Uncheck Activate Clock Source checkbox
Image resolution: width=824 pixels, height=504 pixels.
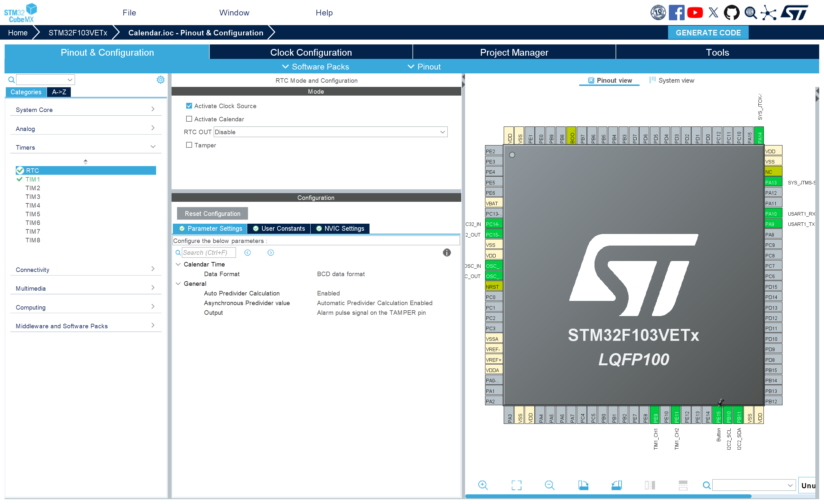click(189, 106)
